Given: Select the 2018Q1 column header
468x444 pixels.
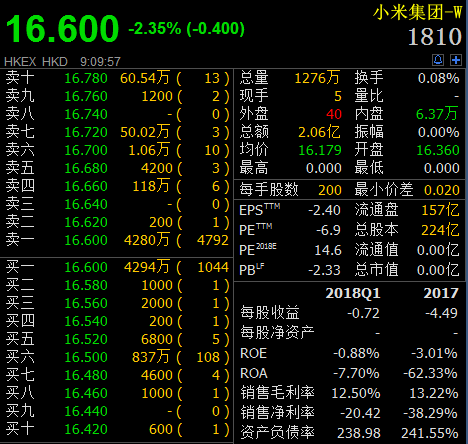Looking at the screenshot, I should (x=353, y=293).
